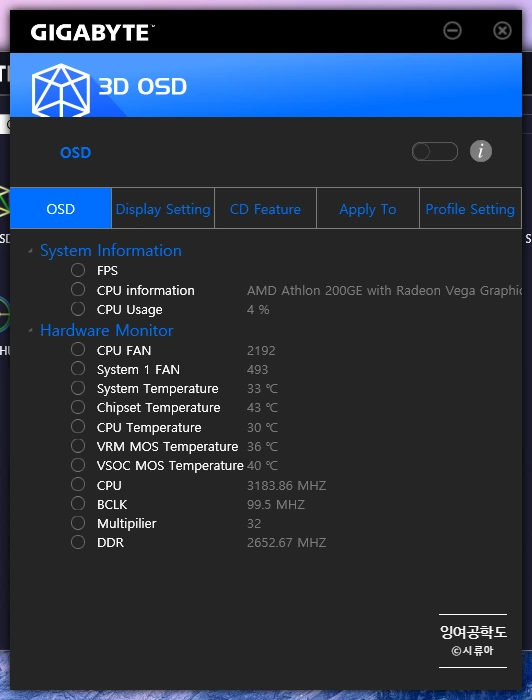
Task: Collapse the Hardware Monitor section arrow
Action: (x=30, y=331)
